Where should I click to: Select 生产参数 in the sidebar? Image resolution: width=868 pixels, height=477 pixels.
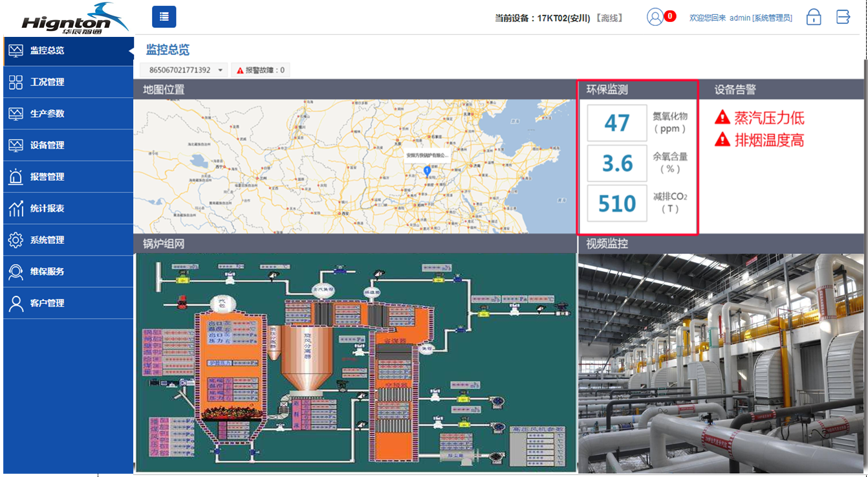click(x=47, y=114)
